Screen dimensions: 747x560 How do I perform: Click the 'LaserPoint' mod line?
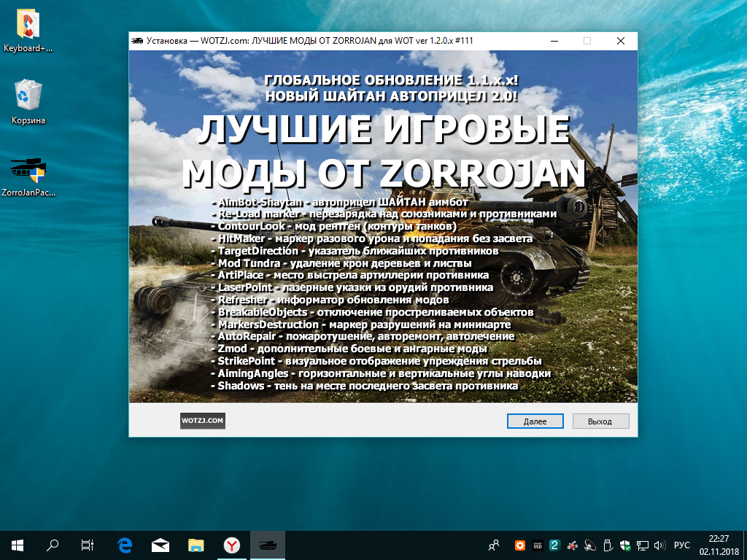(352, 287)
